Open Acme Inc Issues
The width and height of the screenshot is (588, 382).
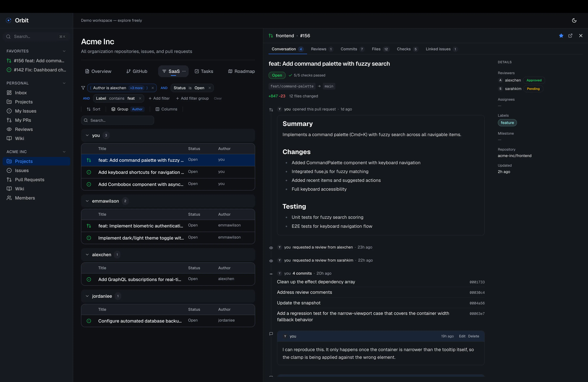(x=36, y=170)
